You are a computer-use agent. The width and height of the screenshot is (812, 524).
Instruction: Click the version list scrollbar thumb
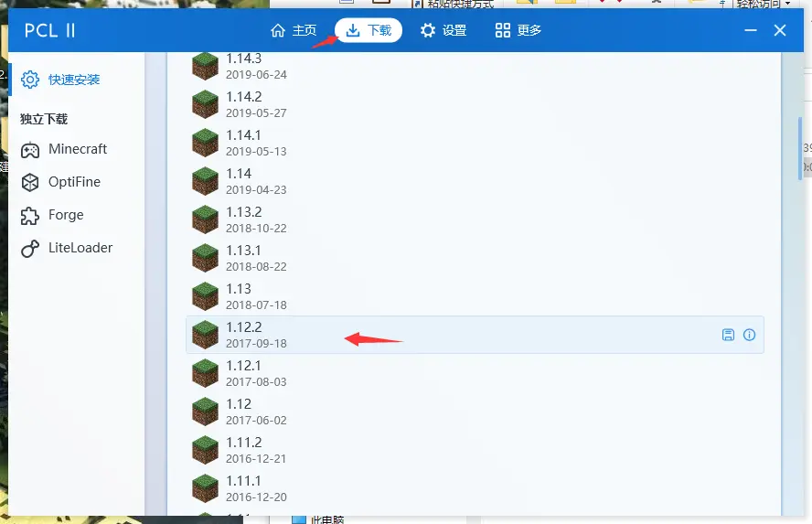click(800, 149)
